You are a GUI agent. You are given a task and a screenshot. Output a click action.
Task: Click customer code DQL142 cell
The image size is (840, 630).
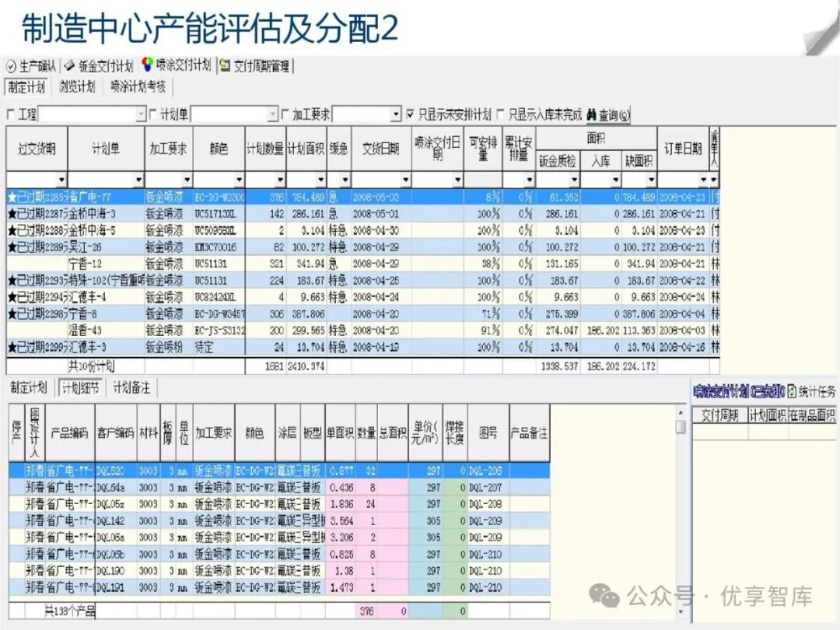coord(116,520)
